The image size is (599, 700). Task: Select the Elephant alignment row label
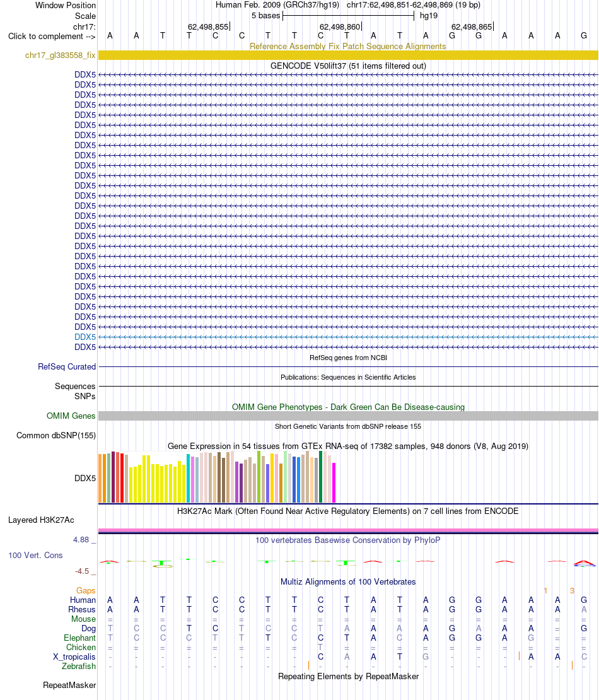79,638
